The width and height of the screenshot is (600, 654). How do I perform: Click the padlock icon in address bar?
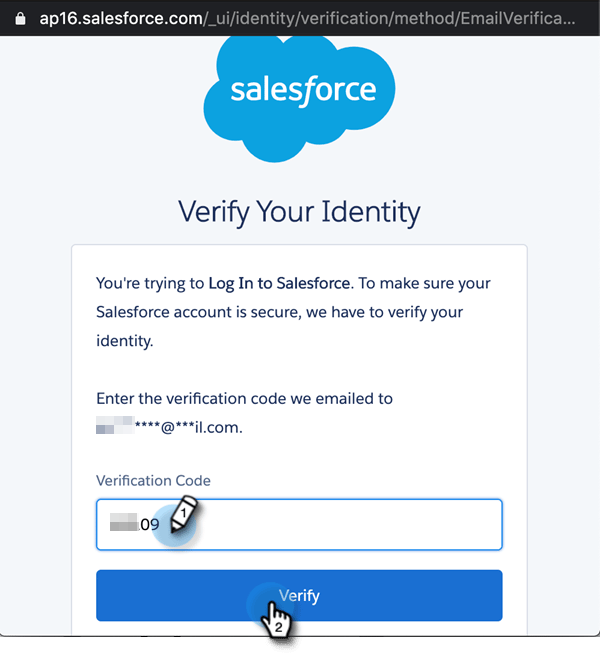(x=12, y=18)
